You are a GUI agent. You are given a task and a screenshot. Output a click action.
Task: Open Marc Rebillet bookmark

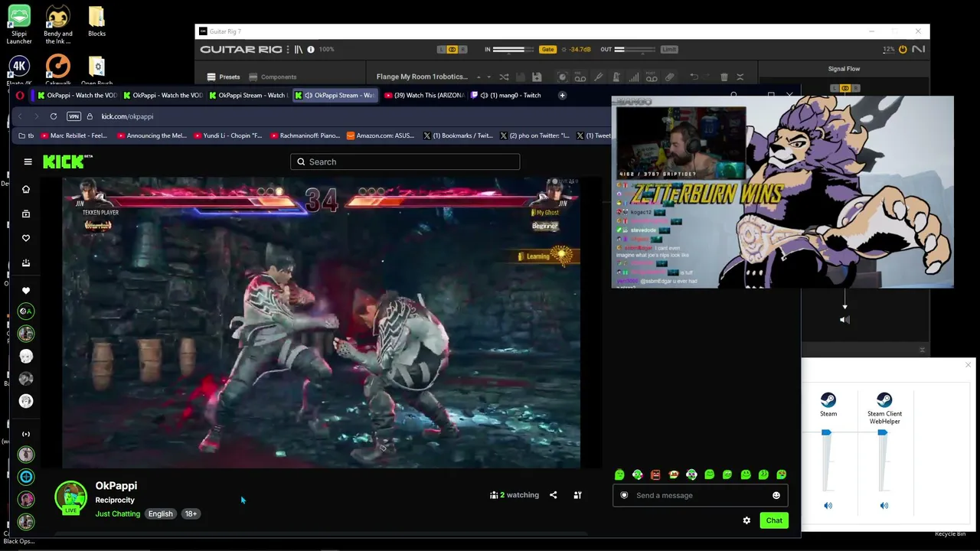[x=73, y=135]
